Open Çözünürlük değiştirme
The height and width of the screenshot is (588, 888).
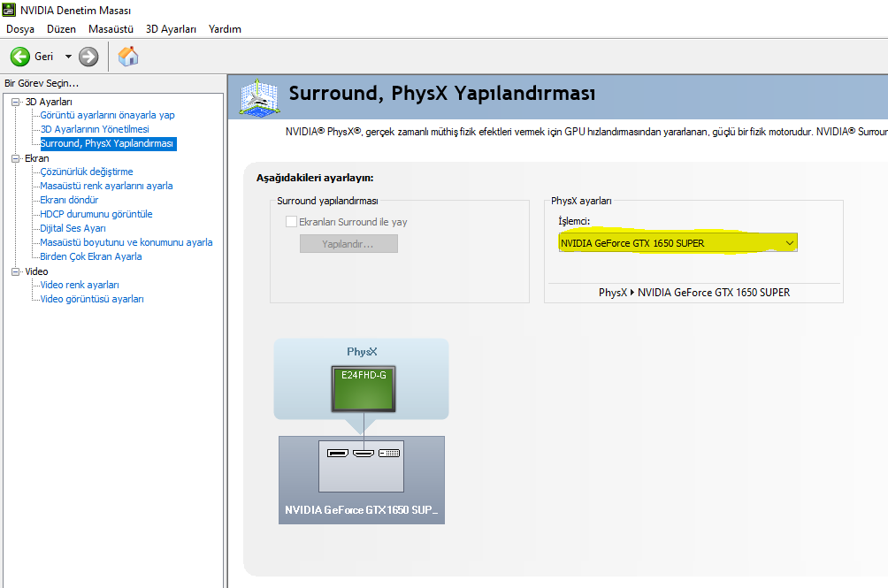(87, 172)
